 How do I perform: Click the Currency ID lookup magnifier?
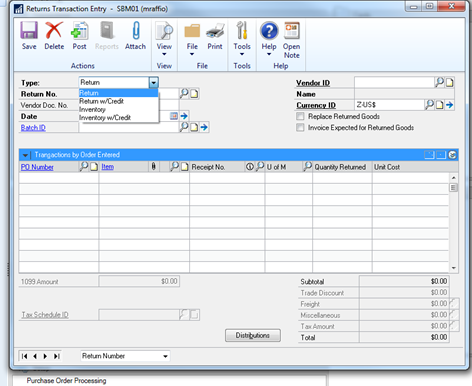tap(429, 105)
